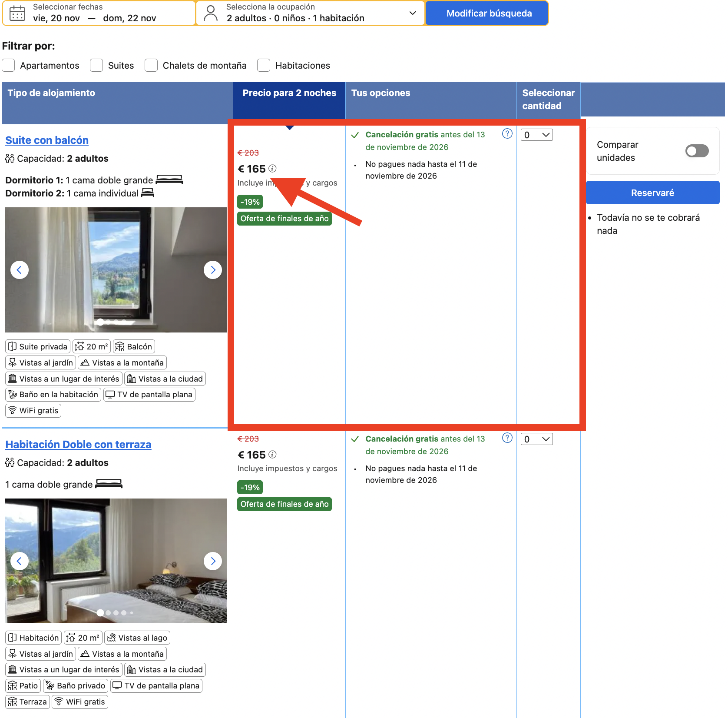Image resolution: width=728 pixels, height=718 pixels.
Task: Expand the occupancy selector chevron
Action: tap(413, 13)
